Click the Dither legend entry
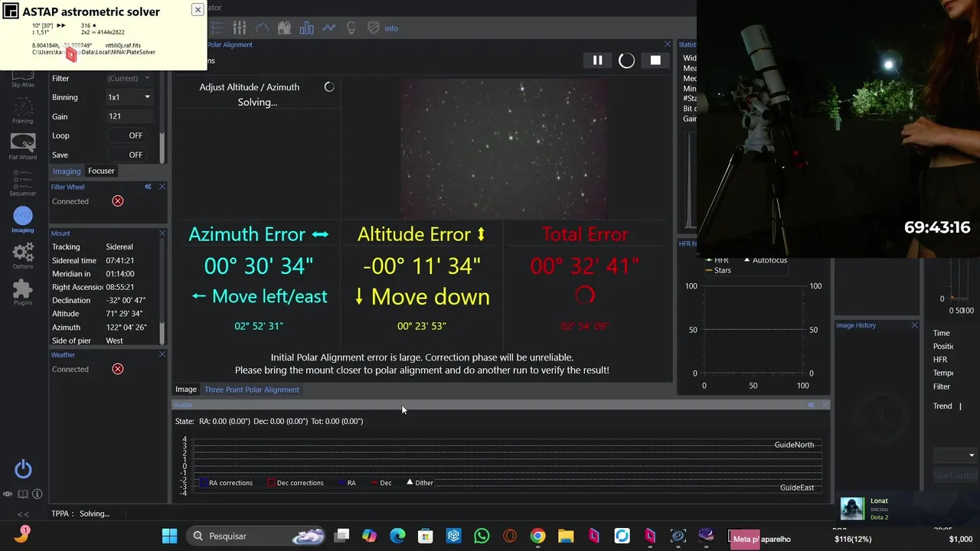Viewport: 980px width, 551px height. tap(420, 483)
